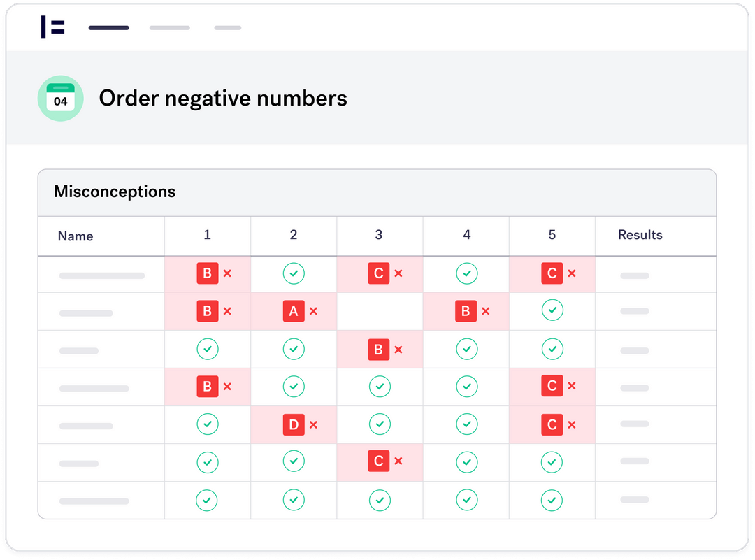Select the first dark navigation tab
755x560 pixels.
(109, 28)
